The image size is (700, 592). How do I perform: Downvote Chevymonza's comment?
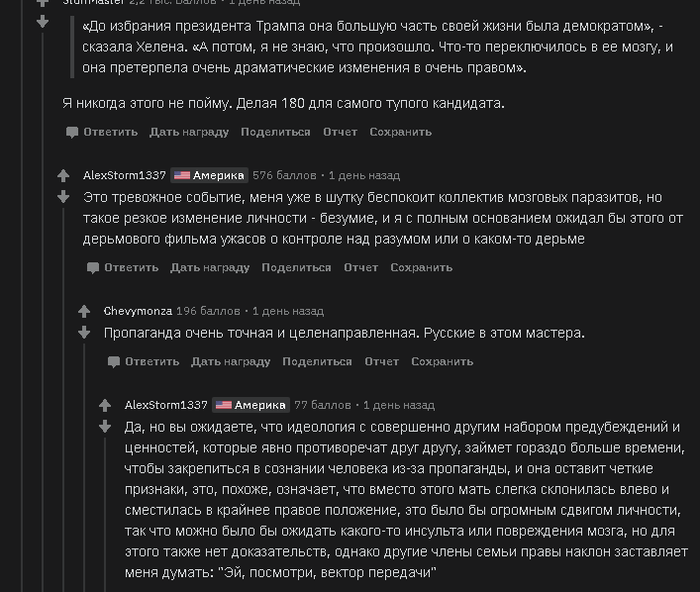(x=84, y=330)
